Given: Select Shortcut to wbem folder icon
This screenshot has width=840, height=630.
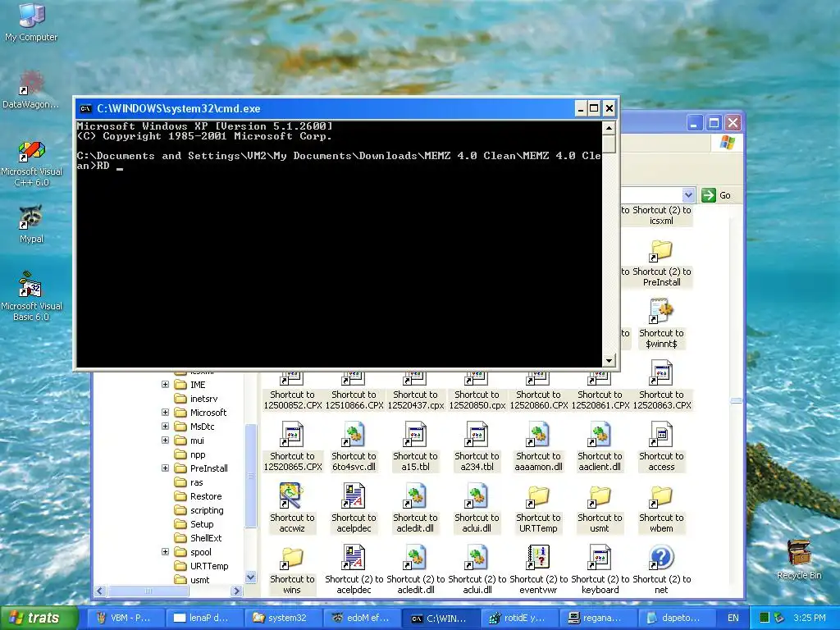Looking at the screenshot, I should point(662,508).
